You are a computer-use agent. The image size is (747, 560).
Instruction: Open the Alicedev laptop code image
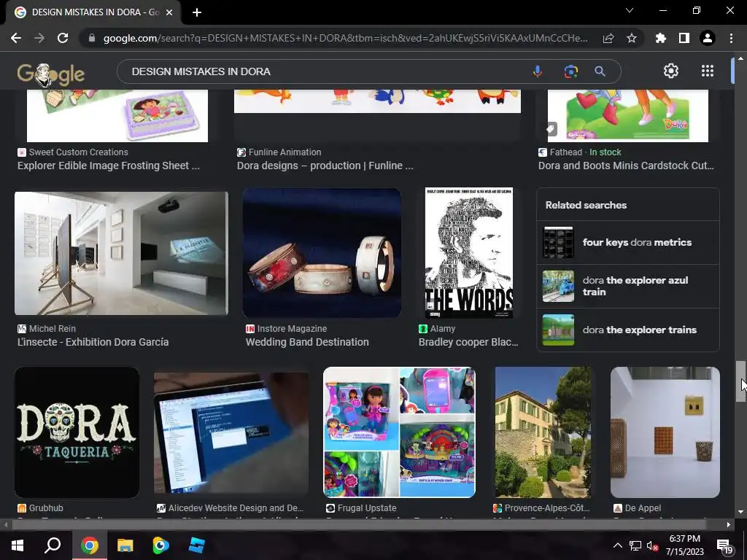[x=231, y=433]
